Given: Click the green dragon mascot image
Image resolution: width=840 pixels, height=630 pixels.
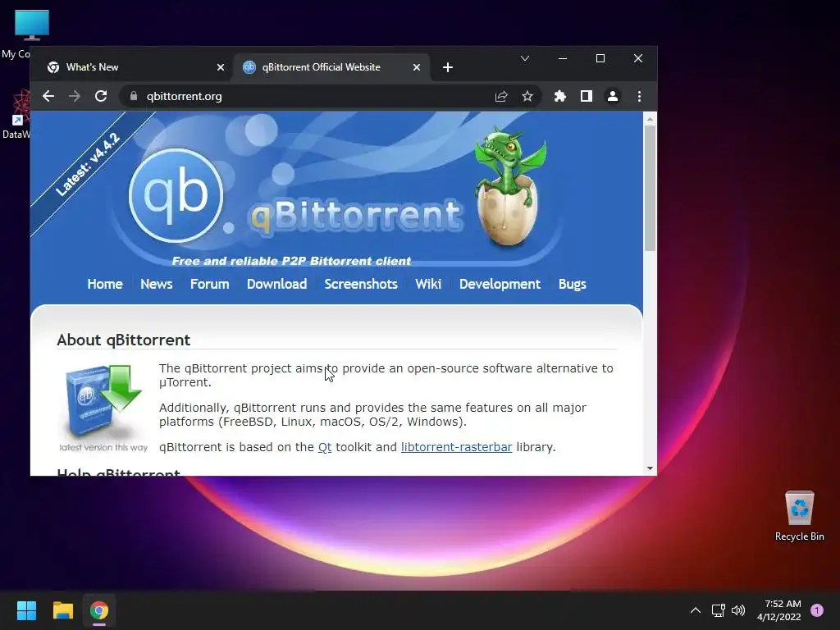Looking at the screenshot, I should click(x=509, y=186).
